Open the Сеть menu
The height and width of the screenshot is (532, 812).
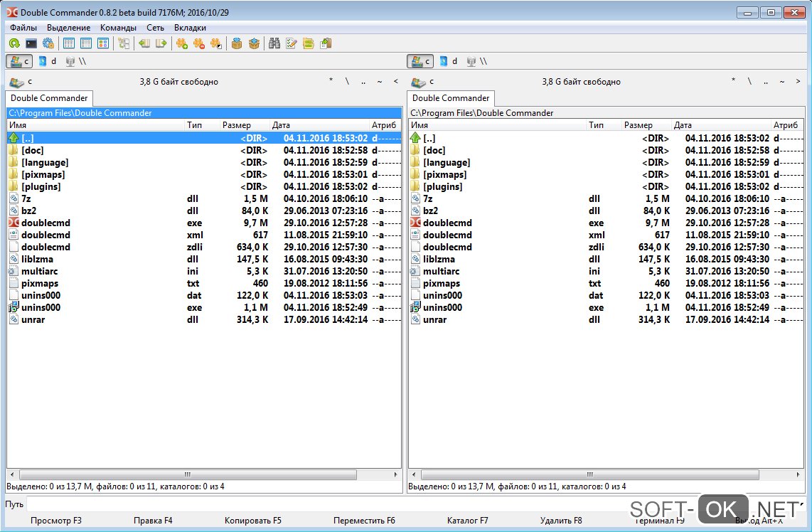click(x=155, y=28)
